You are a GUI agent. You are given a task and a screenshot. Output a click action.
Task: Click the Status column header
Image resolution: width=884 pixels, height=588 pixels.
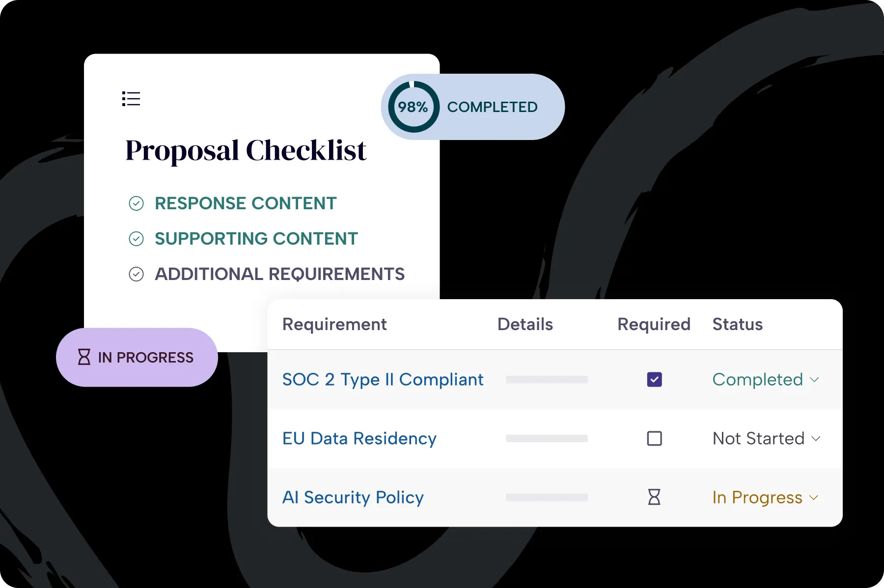(737, 324)
